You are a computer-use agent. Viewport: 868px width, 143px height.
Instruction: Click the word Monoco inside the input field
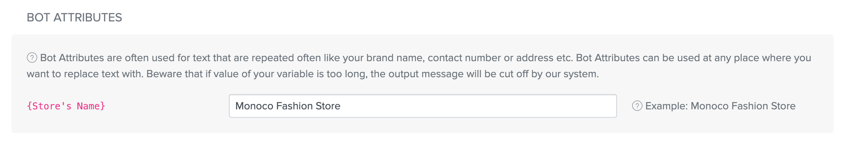point(254,106)
